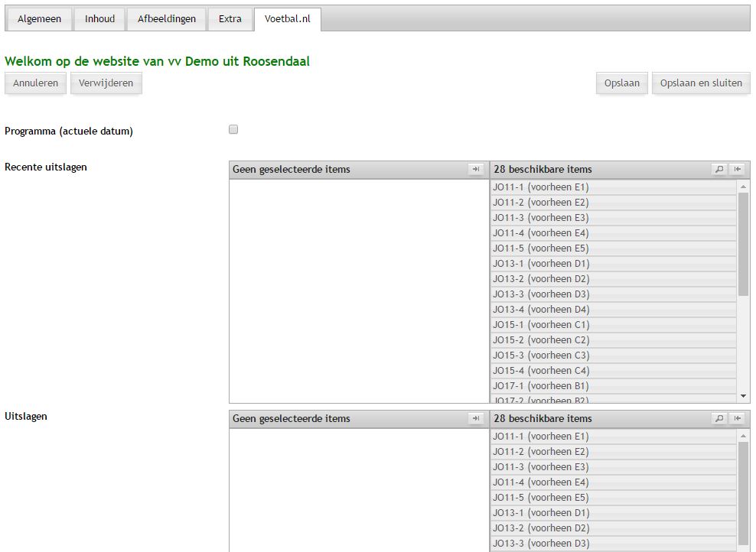The height and width of the screenshot is (552, 756).
Task: Switch to the Algemeen tab
Action: point(39,19)
